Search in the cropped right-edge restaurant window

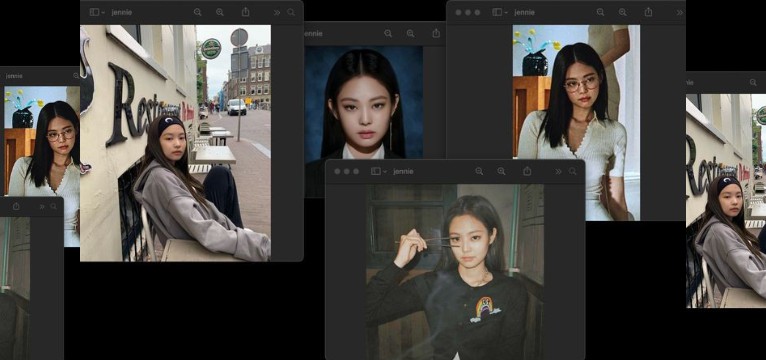[753, 83]
